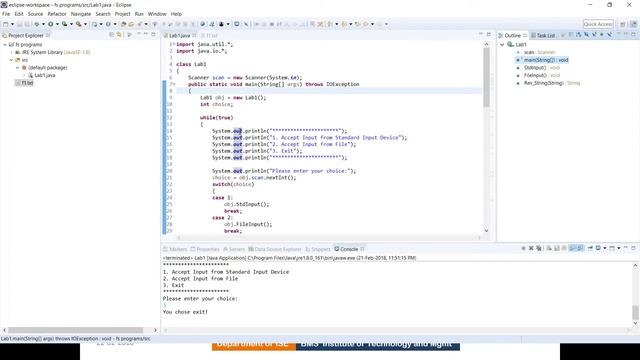The image size is (640, 360).
Task: Open the Source menu
Action: (35, 14)
